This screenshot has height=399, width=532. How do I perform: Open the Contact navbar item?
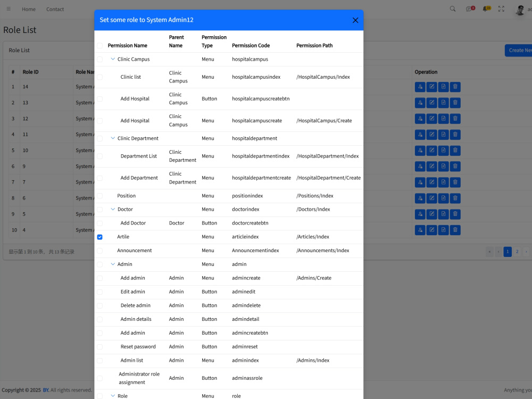pos(55,9)
